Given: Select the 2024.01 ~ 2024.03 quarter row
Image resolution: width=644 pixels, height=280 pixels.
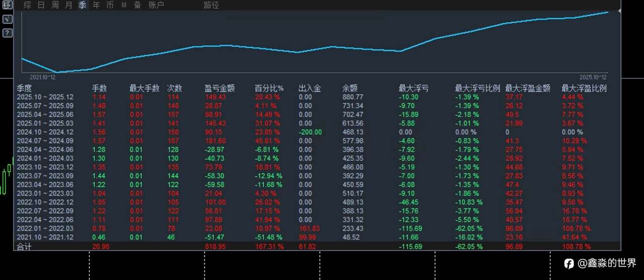Looking at the screenshot, I should pyautogui.click(x=317, y=158).
